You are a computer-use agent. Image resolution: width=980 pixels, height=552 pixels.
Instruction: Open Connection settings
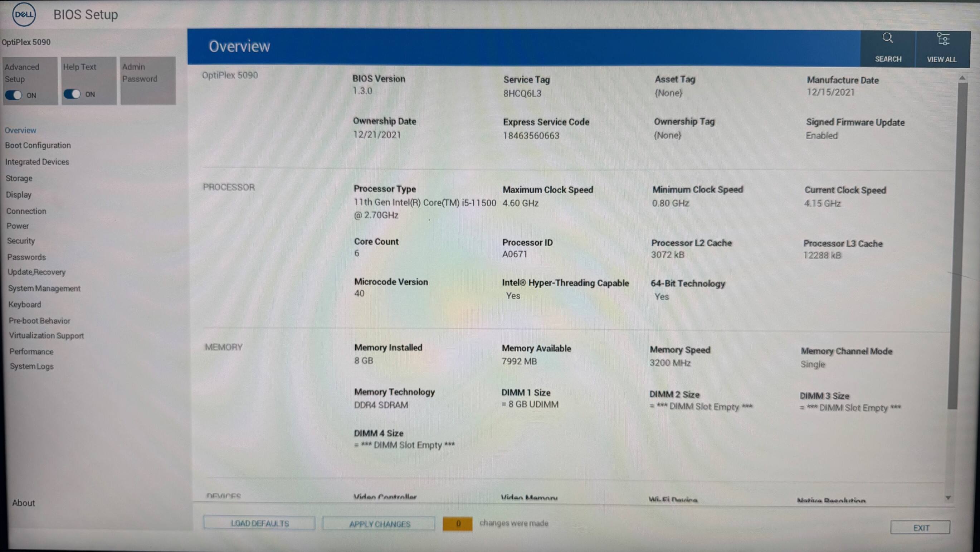(26, 211)
